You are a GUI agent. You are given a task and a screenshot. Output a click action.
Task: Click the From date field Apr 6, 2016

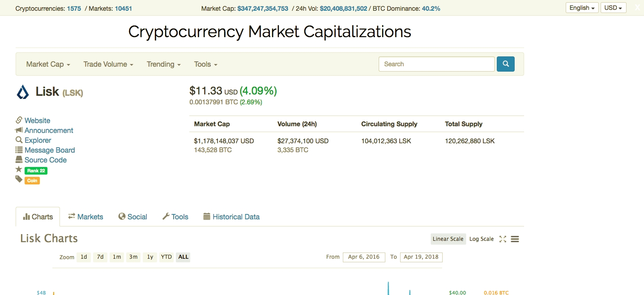(x=364, y=257)
